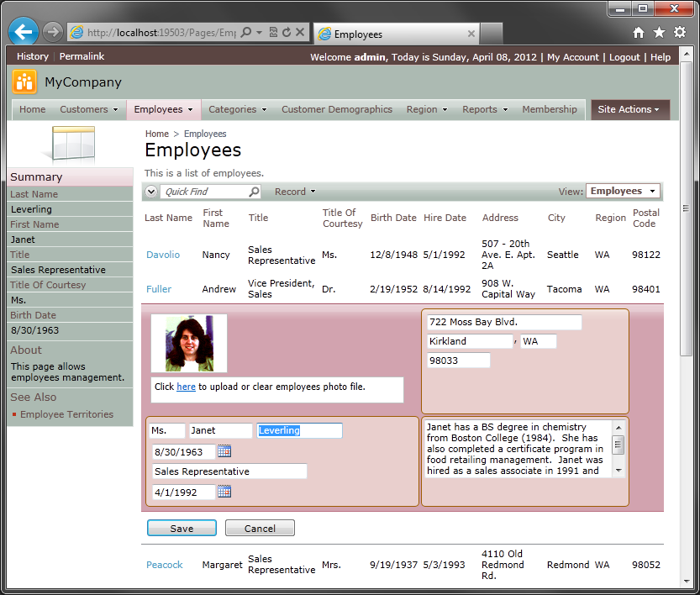Open the birth date calendar picker
Viewport: 700px width, 595px height.
(x=224, y=451)
